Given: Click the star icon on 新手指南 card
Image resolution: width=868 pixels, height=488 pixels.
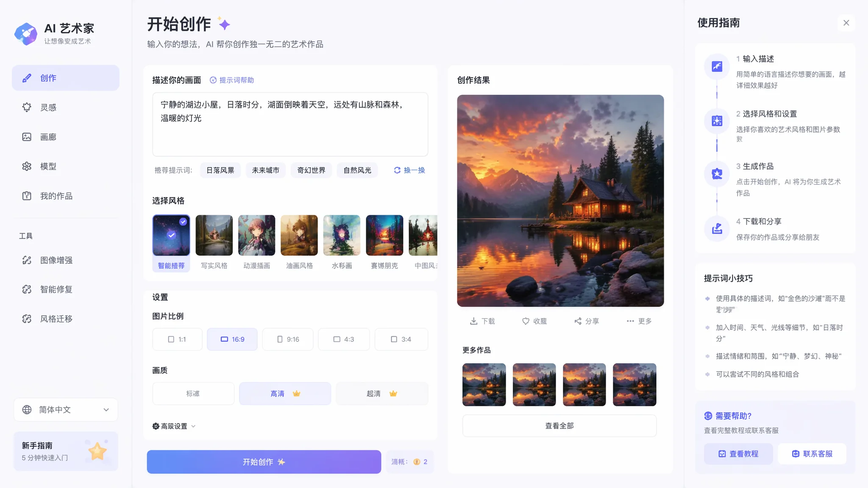Looking at the screenshot, I should point(97,451).
